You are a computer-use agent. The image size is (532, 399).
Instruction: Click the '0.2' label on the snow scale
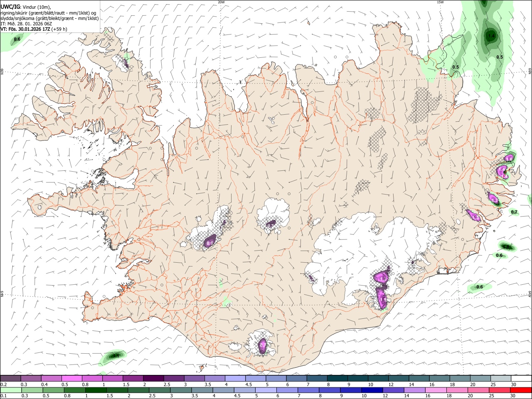click(3, 384)
